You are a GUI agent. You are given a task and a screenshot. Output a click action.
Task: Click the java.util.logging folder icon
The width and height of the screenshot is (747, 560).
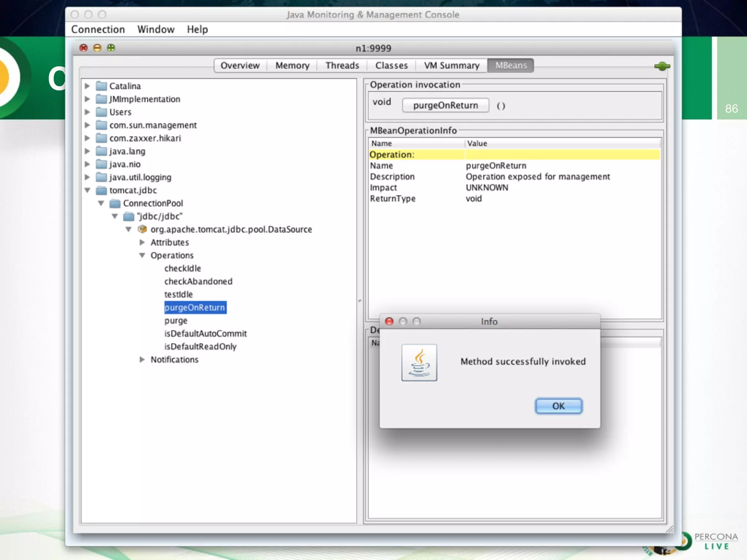pyautogui.click(x=101, y=177)
